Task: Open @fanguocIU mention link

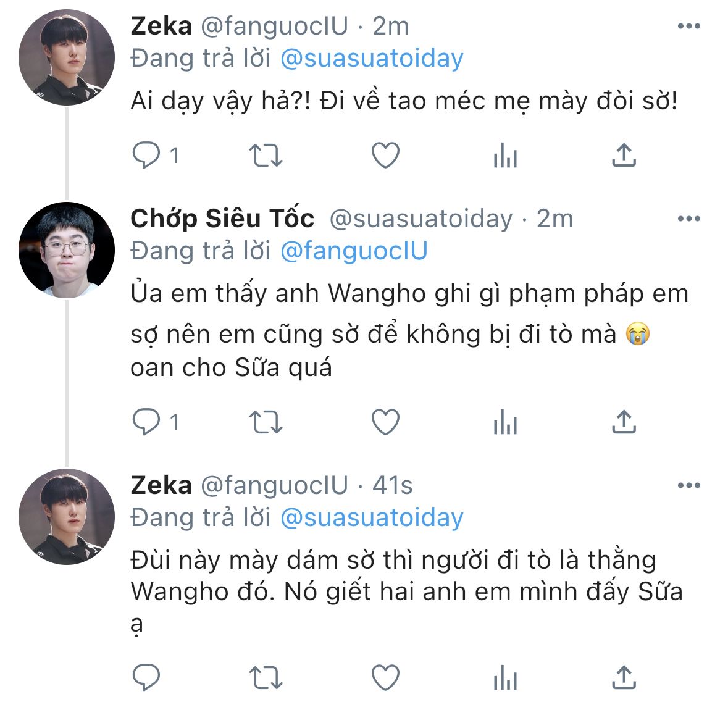Action: point(354,251)
